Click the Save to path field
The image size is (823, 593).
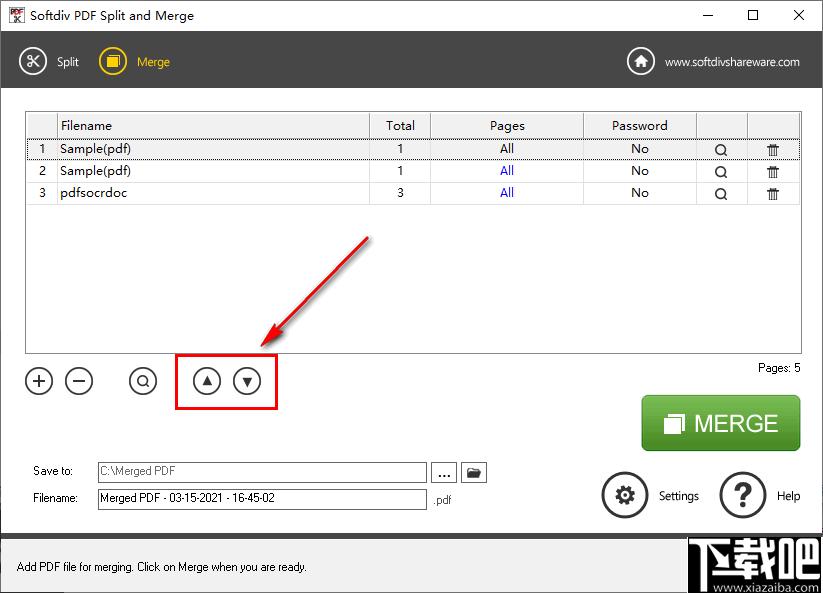pyautogui.click(x=262, y=472)
